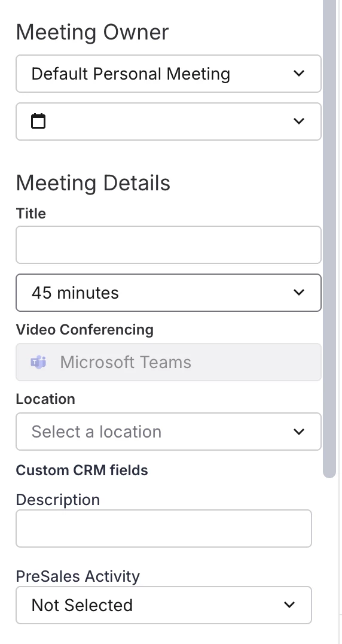Click the PreSales Activity label

78,576
